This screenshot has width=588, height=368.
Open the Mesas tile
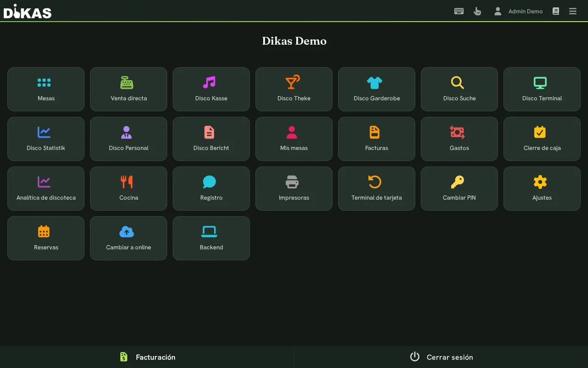click(46, 89)
